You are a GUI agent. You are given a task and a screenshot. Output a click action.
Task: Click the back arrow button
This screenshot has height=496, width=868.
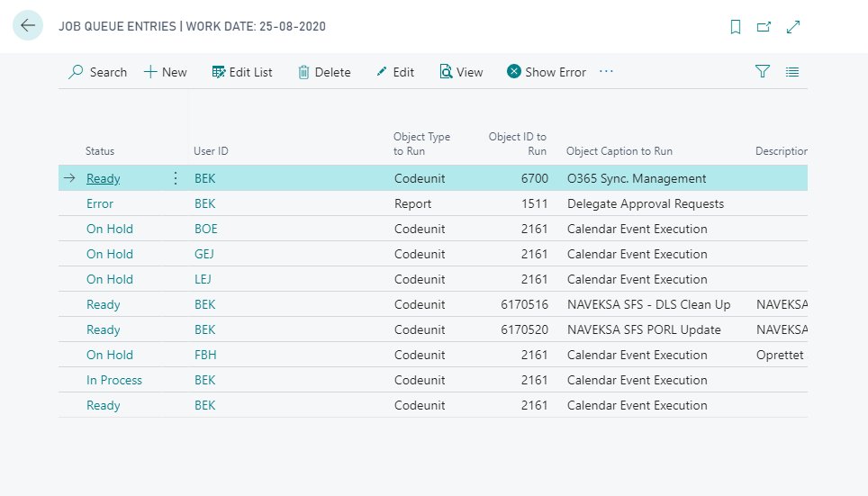point(28,26)
